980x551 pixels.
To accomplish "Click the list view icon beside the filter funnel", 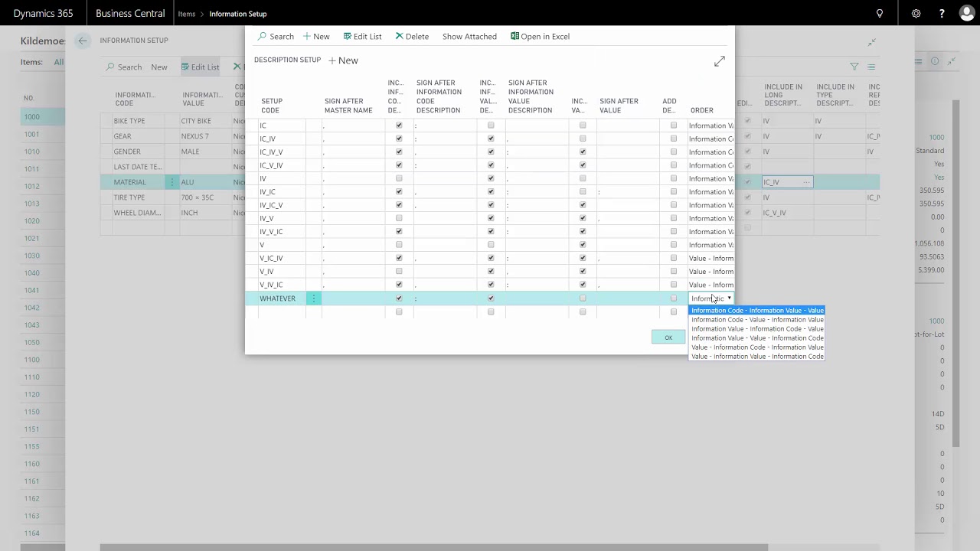I will tap(871, 67).
